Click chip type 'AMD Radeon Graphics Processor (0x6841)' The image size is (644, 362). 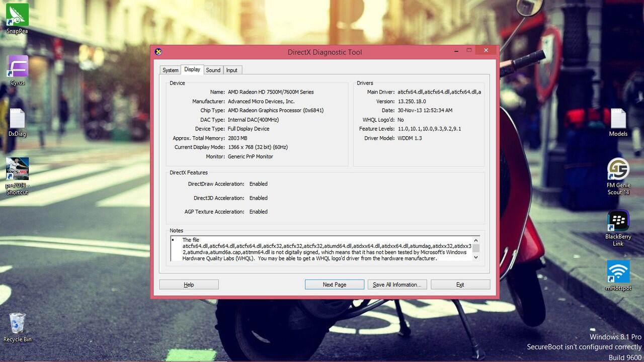tap(276, 110)
